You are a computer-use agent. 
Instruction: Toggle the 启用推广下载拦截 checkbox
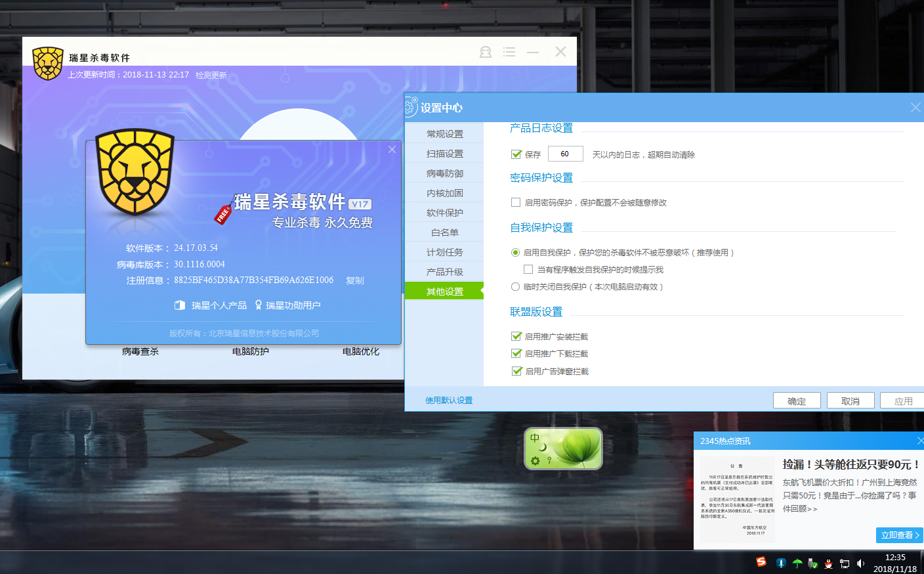[516, 353]
